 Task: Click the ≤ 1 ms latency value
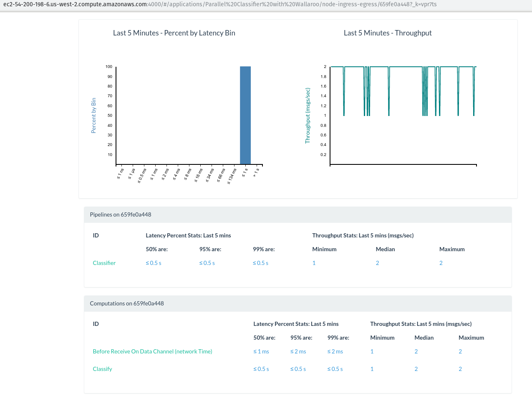[x=261, y=351]
